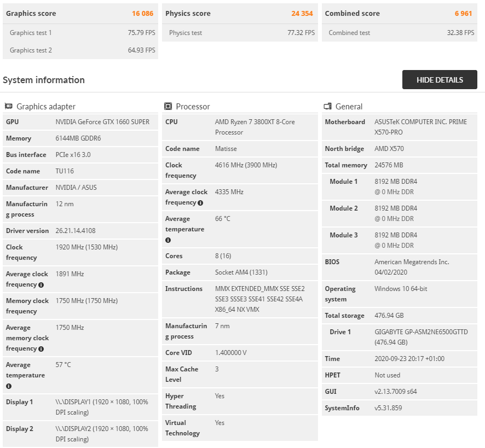
Task: Click GPU average clock value 1891 MHz
Action: point(70,274)
